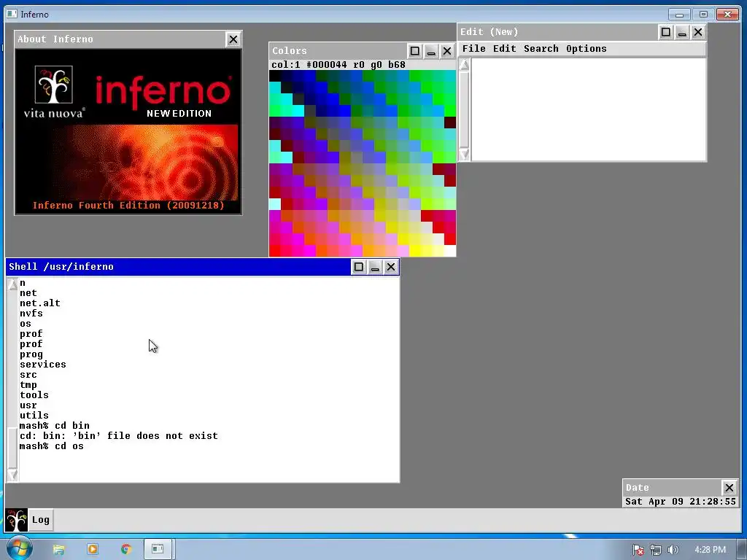Minimize the Edit (New) window
Viewport: 747px width, 560px height.
682,32
